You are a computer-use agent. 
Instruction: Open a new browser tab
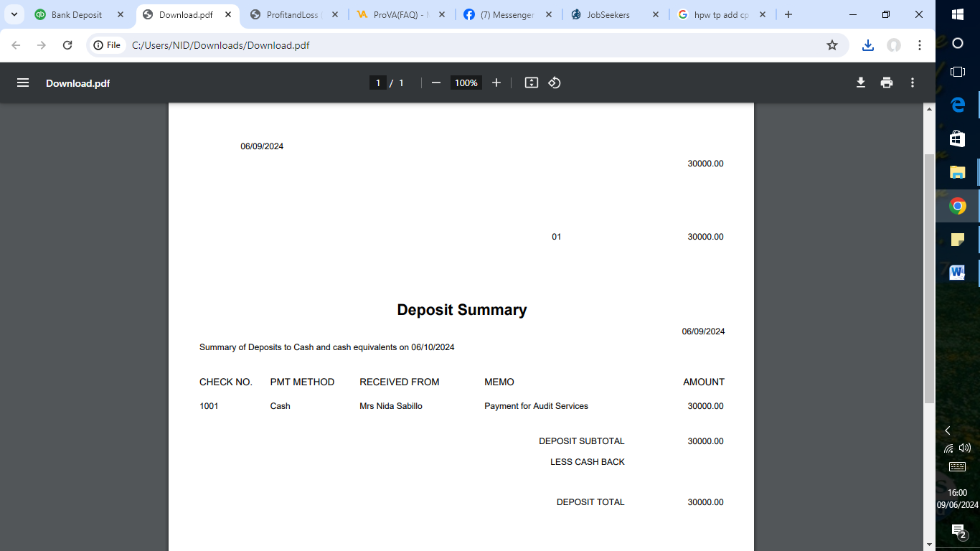[788, 14]
